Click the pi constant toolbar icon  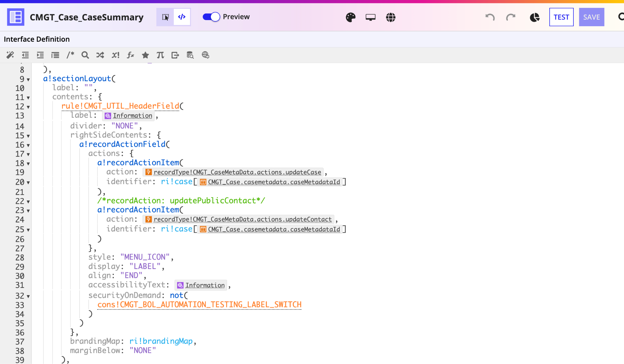point(160,55)
